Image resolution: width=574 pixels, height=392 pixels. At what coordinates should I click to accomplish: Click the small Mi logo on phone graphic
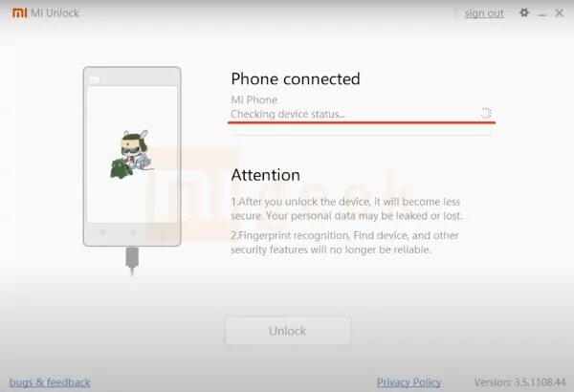click(94, 79)
